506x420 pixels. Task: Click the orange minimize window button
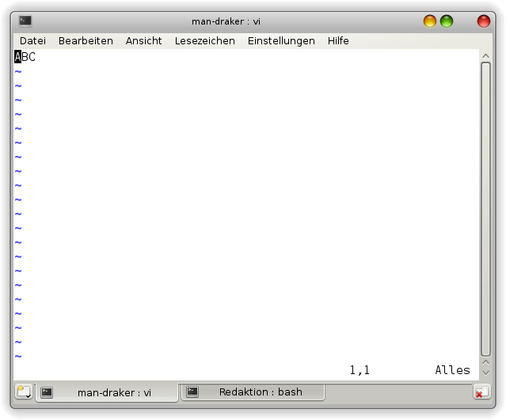430,21
